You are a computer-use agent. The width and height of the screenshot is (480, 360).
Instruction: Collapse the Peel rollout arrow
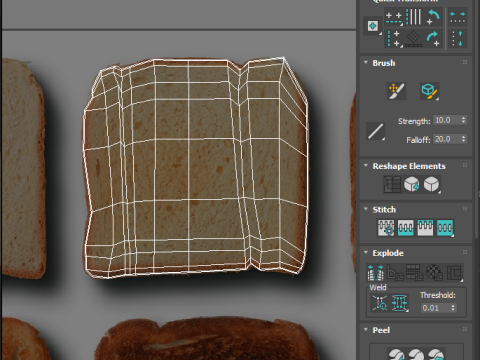(366, 330)
